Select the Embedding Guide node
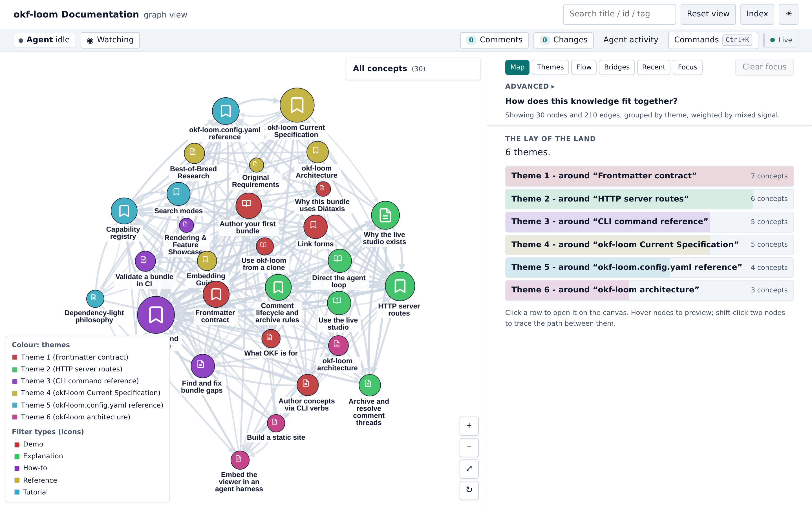The width and height of the screenshot is (812, 508). coord(207,261)
